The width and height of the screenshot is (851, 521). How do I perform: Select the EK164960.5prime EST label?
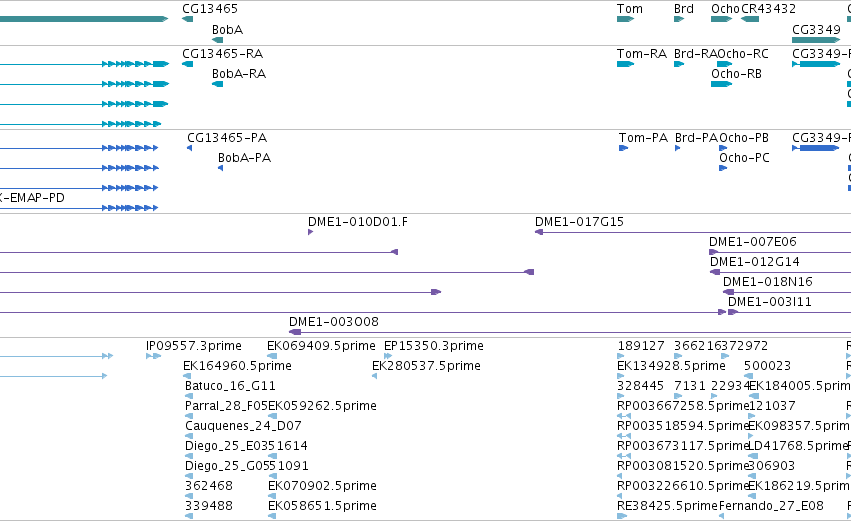[237, 366]
